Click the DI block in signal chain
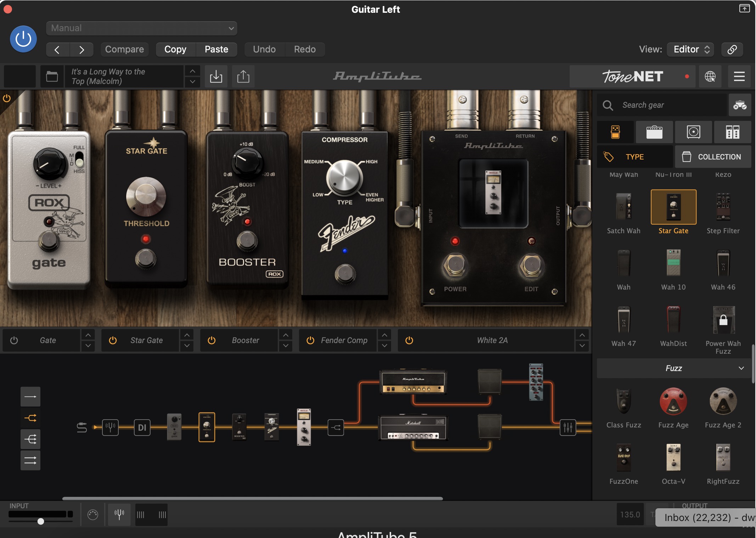 point(142,427)
